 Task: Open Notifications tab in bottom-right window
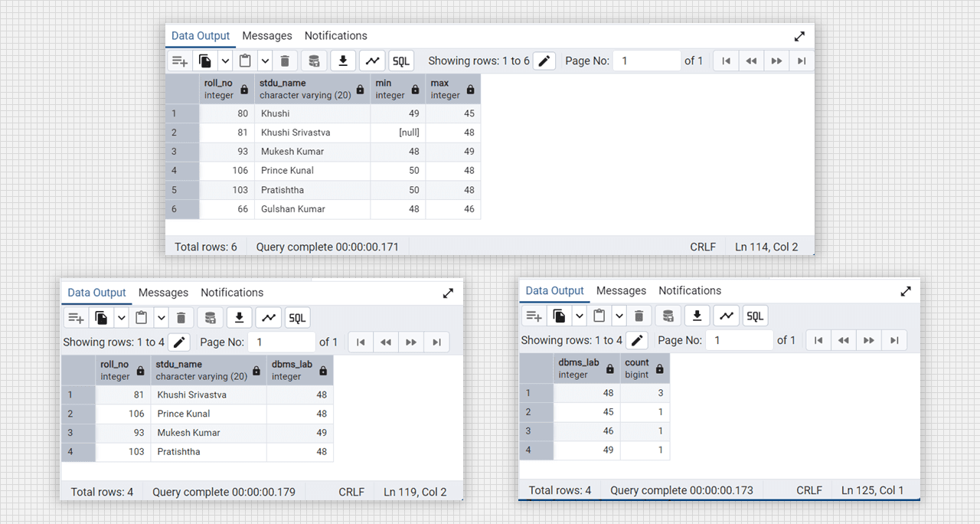pyautogui.click(x=690, y=291)
